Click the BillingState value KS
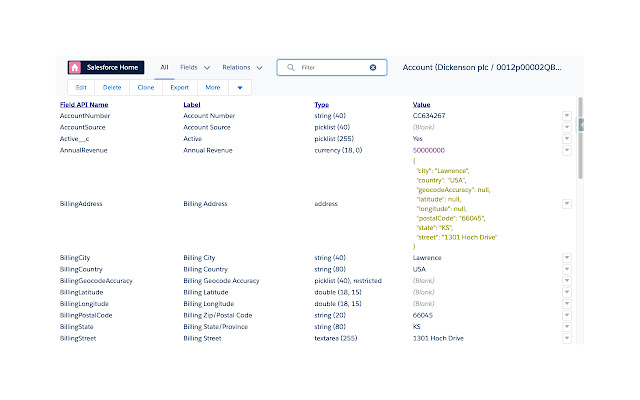Viewport: 640px width, 400px height. tap(416, 327)
